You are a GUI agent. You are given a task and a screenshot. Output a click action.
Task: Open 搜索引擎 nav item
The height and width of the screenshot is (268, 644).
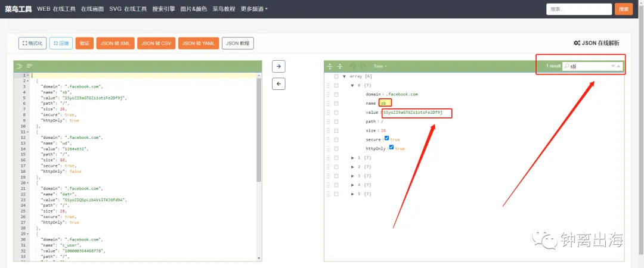pos(164,9)
